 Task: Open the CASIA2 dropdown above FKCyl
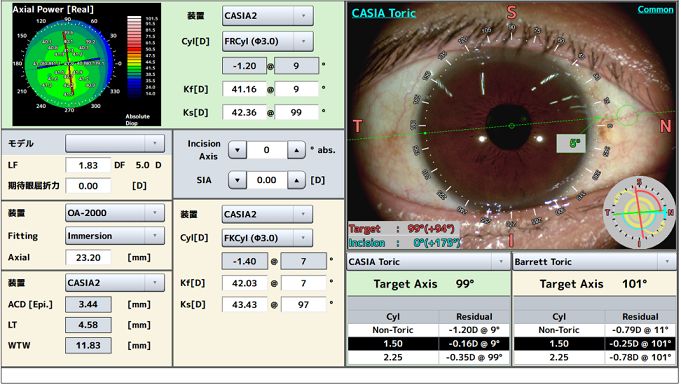pyautogui.click(x=267, y=214)
